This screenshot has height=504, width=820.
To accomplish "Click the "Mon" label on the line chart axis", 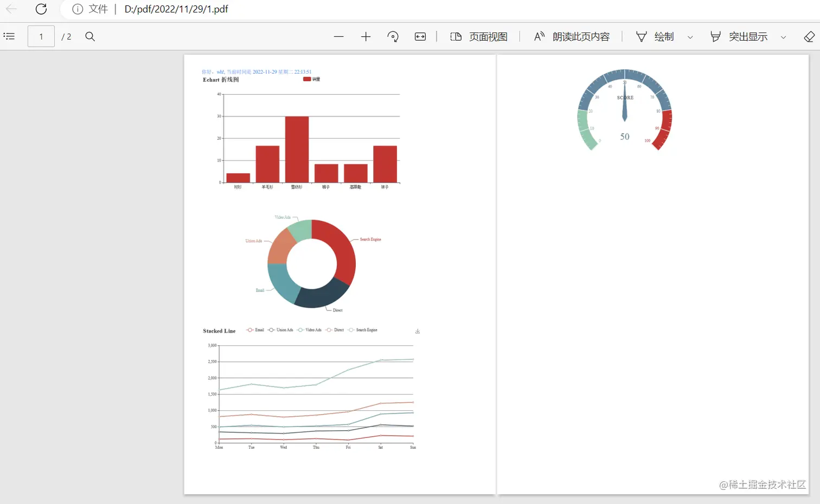I will [x=219, y=448].
